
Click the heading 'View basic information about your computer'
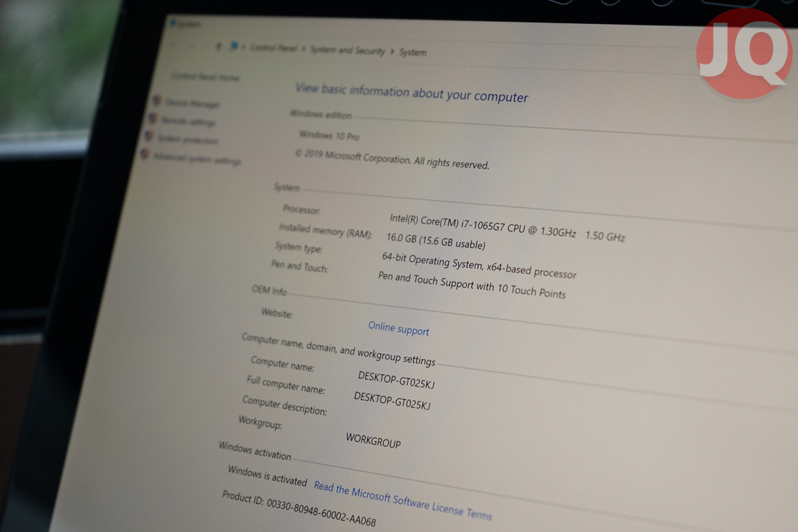(x=412, y=92)
